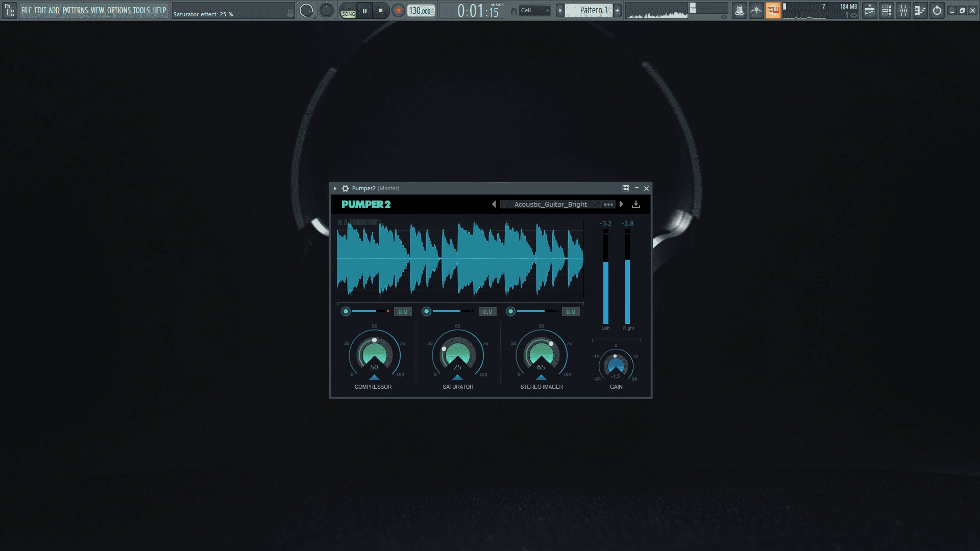Toggle the Compressor power button
980x551 pixels.
click(346, 311)
